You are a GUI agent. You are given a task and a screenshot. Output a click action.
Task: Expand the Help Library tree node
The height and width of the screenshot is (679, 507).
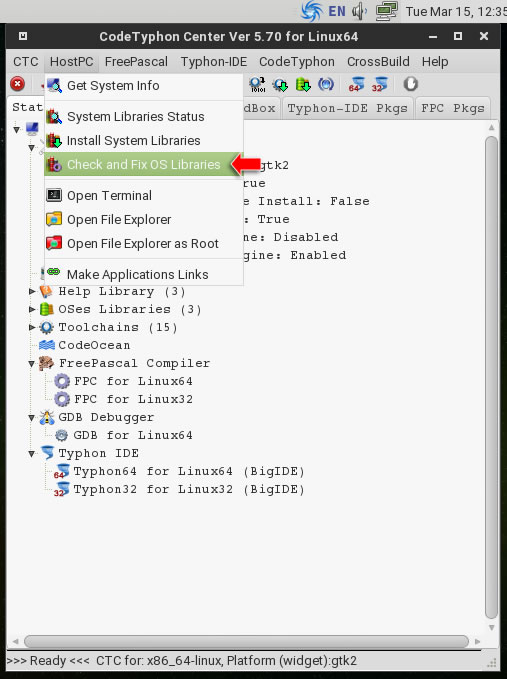(32, 291)
